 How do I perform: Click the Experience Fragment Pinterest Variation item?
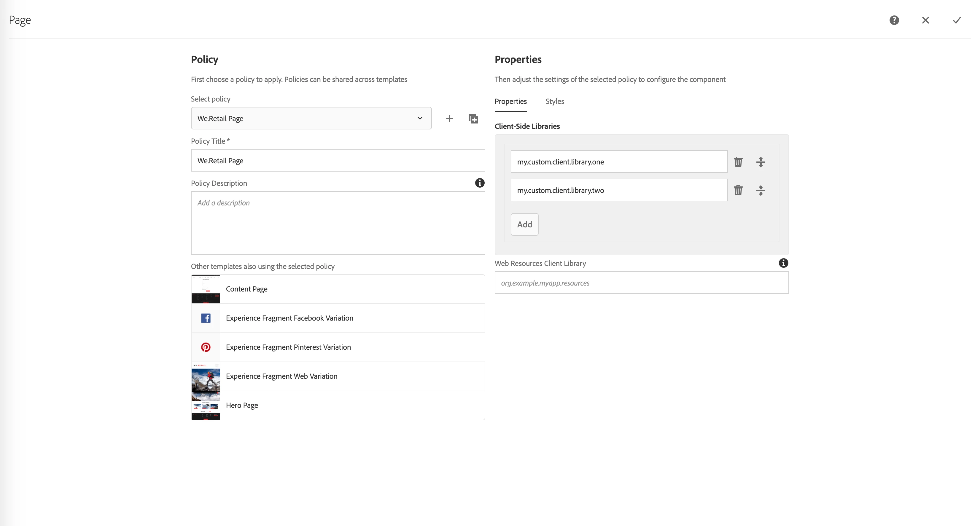pyautogui.click(x=288, y=347)
